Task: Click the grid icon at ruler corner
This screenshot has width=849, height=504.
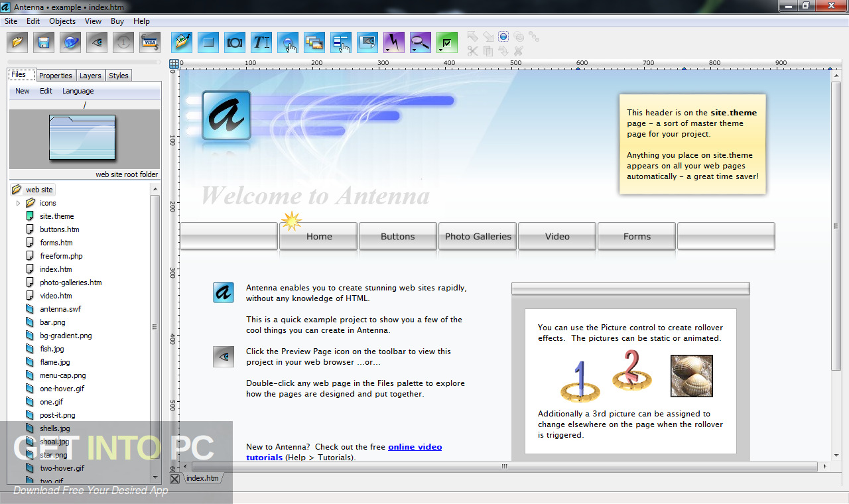Action: pyautogui.click(x=174, y=64)
